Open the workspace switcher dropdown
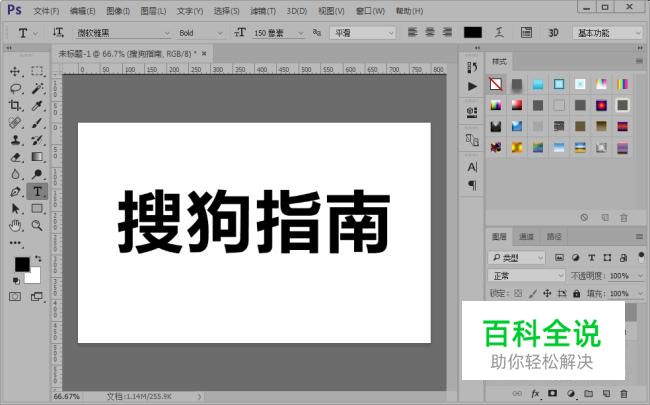Viewport: 650px width, 405px height. [x=607, y=33]
